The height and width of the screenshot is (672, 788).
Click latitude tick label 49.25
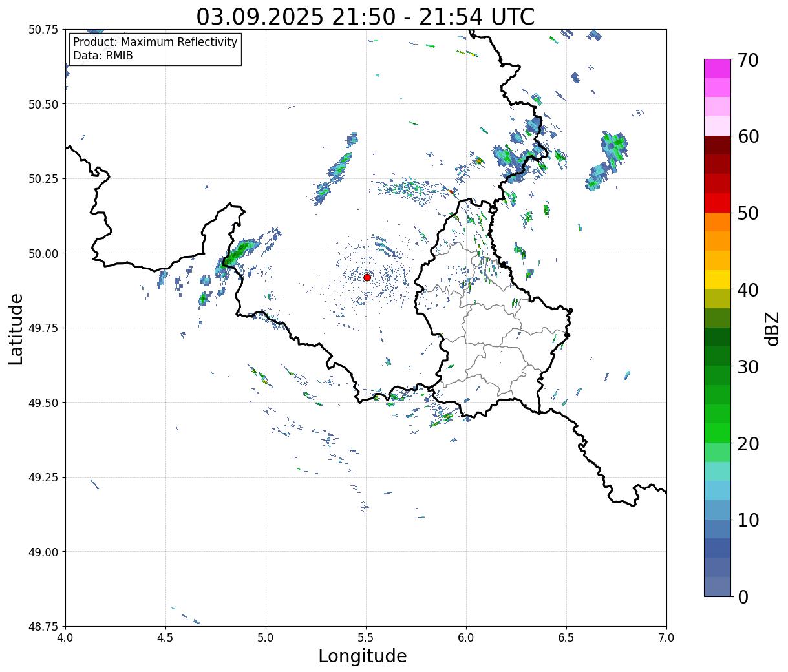point(43,478)
